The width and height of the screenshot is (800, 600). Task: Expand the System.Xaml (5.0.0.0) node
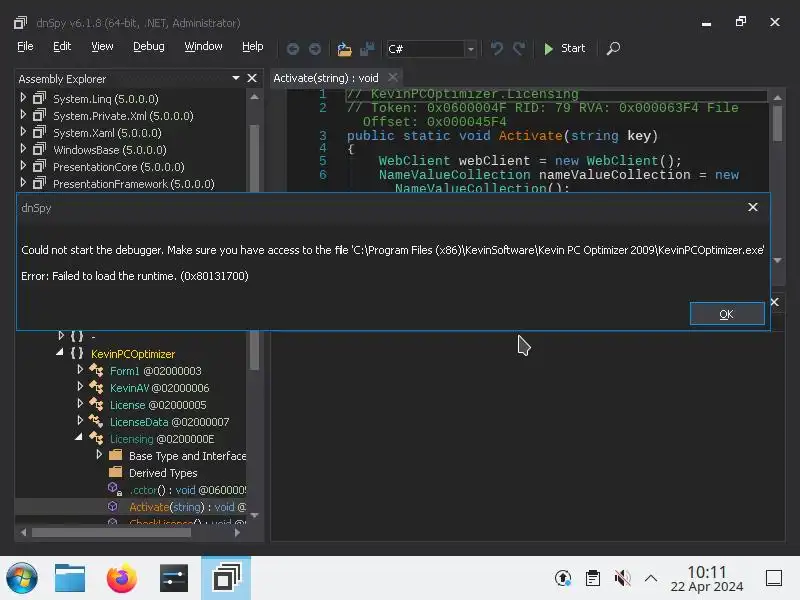(x=23, y=131)
